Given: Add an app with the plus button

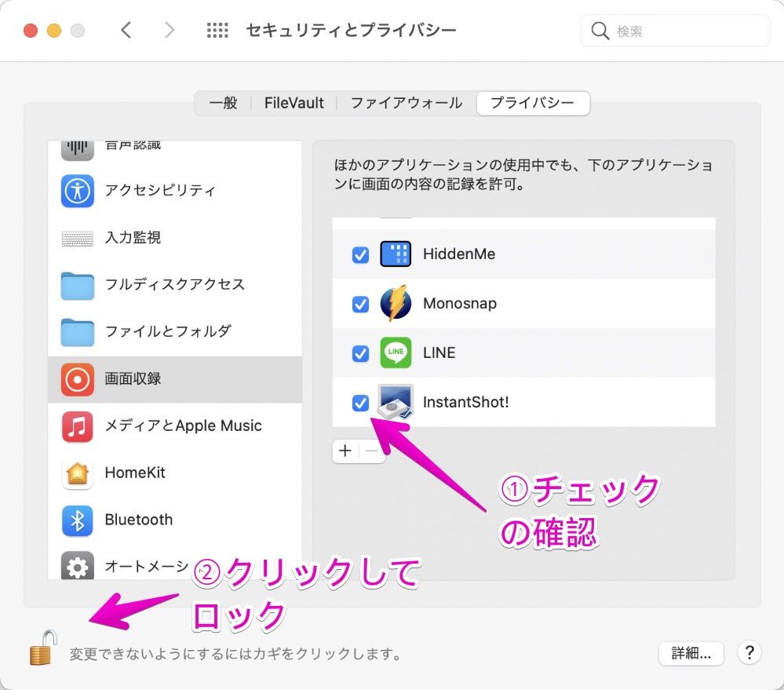Looking at the screenshot, I should [x=345, y=451].
